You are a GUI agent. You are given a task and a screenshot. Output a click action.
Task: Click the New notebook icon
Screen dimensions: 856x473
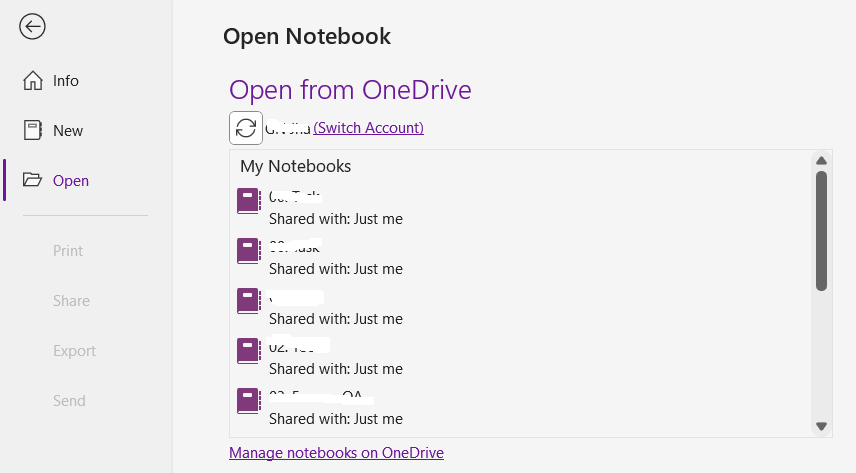tap(33, 131)
